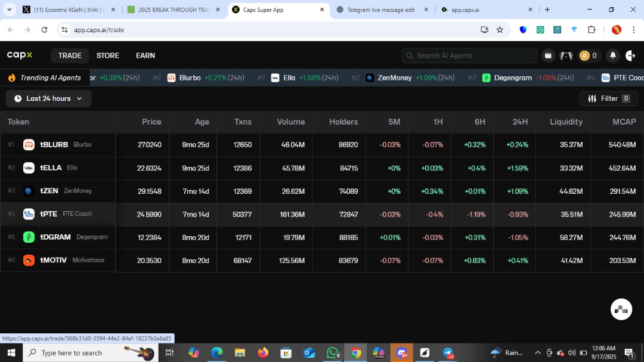644x362 pixels.
Task: Sort by the Liquidity column header
Action: click(566, 122)
